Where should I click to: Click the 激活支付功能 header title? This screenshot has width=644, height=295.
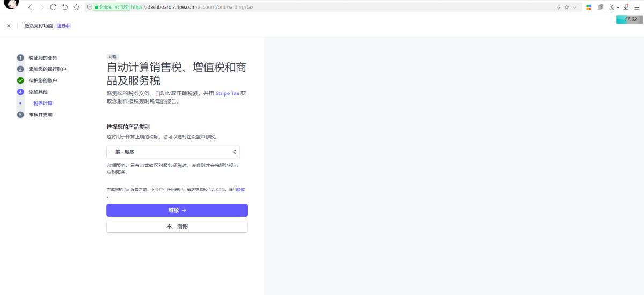point(39,26)
